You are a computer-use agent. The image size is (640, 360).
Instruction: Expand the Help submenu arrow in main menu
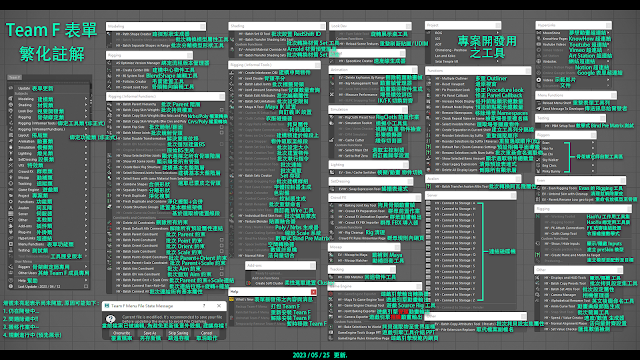click(86, 280)
